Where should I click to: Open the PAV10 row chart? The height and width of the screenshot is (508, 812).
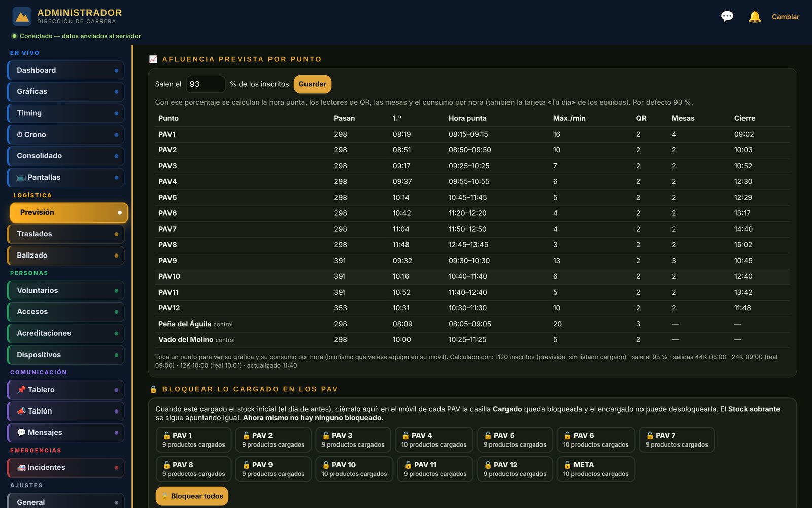[x=472, y=276]
